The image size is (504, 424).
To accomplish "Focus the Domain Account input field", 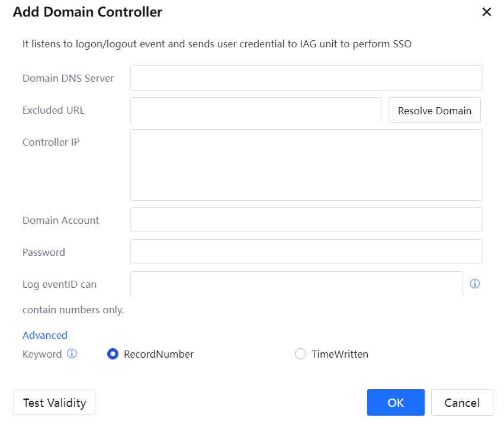I will pos(306,220).
